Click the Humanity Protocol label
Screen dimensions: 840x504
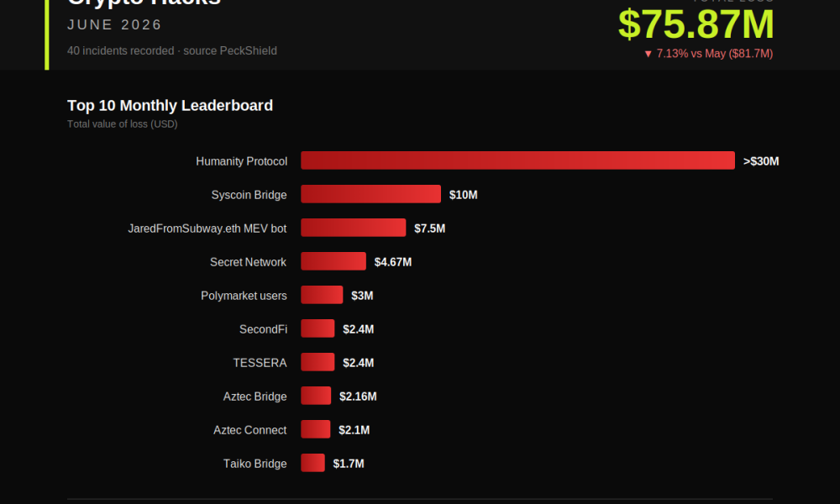point(242,161)
